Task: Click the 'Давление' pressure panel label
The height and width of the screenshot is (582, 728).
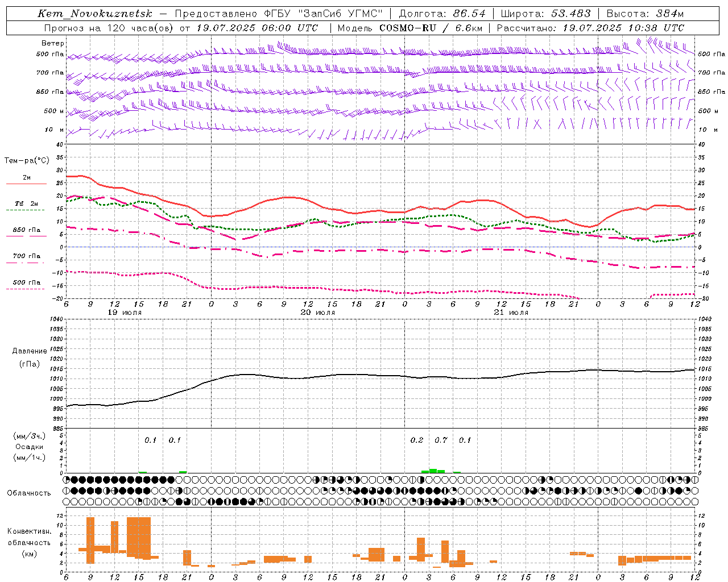Action: (x=30, y=351)
